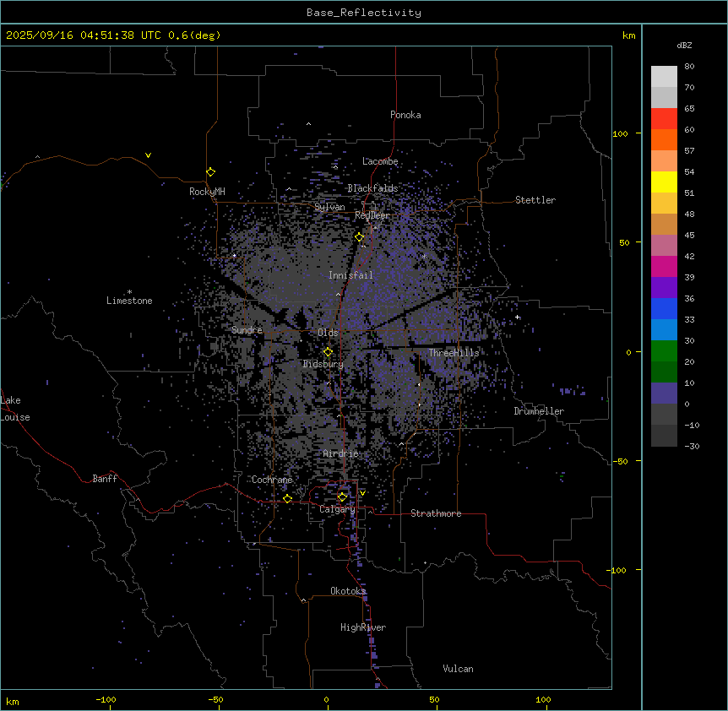Click the 2025/09/16 04:51:38 UTC timestamp
This screenshot has height=711, width=728.
coord(84,35)
